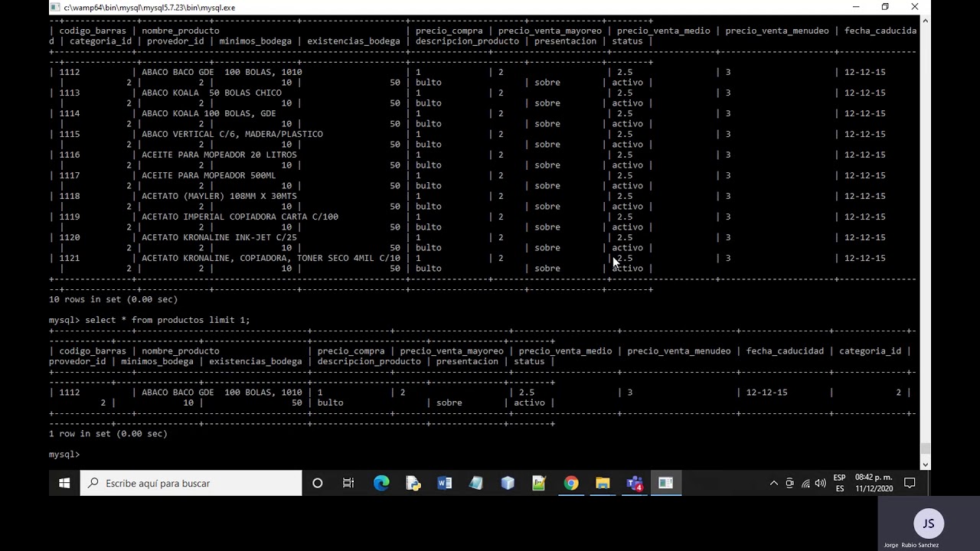This screenshot has height=551, width=980.
Task: Click the final 'mysql>' prompt line
Action: pyautogui.click(x=64, y=455)
